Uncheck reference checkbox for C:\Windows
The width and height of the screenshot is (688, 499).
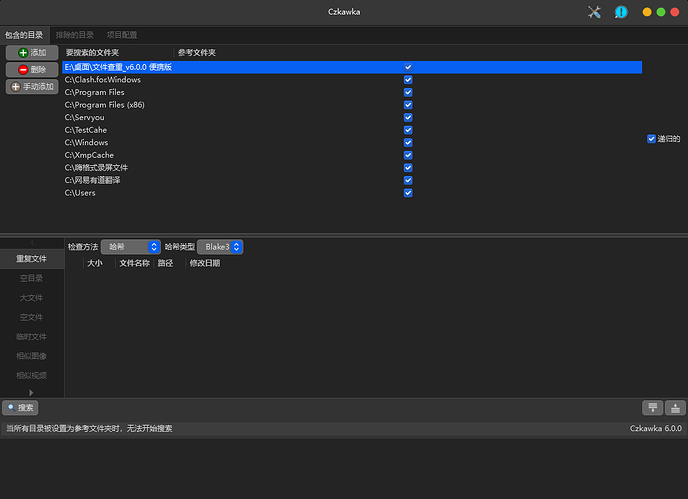[x=408, y=142]
